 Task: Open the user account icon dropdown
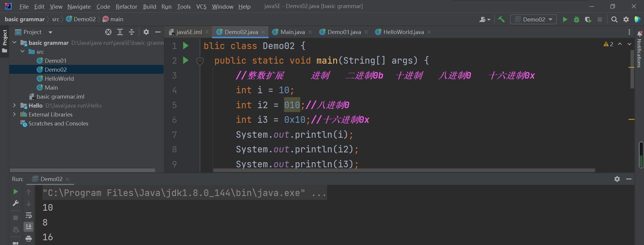[x=485, y=19]
